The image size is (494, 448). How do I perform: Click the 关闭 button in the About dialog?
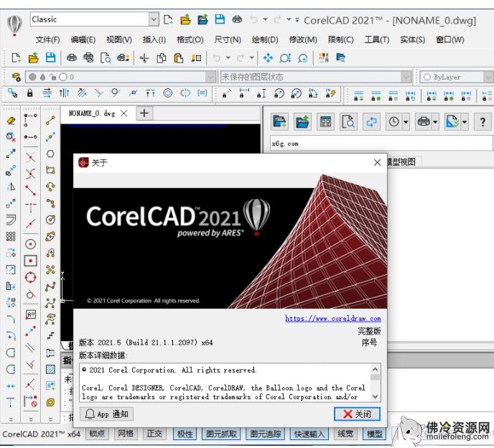(357, 414)
